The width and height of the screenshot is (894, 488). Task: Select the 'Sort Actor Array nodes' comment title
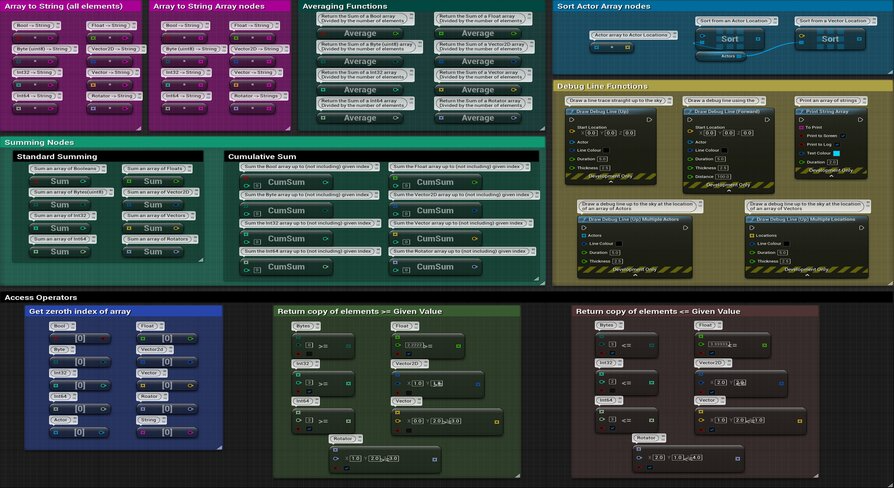603,6
